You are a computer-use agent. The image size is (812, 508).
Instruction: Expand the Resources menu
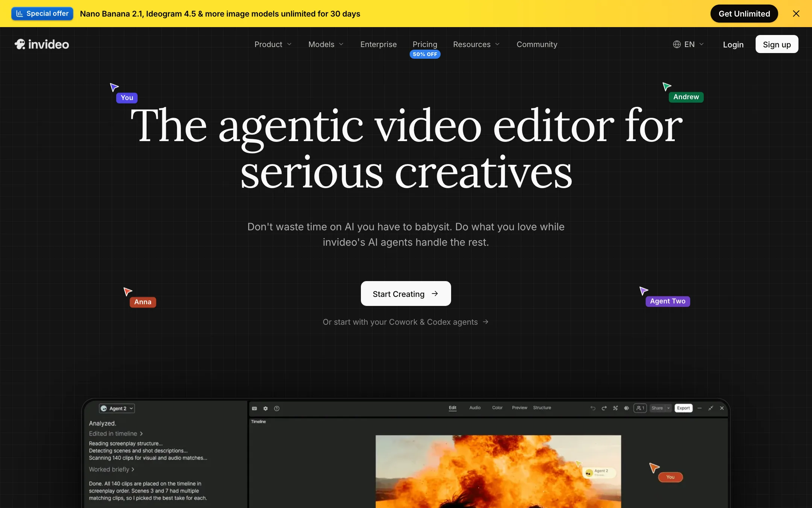tap(476, 44)
